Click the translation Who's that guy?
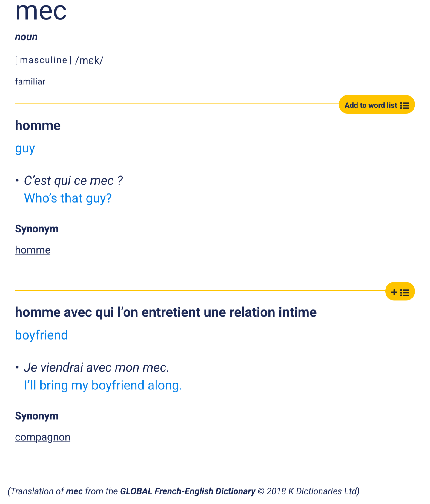 pyautogui.click(x=68, y=198)
